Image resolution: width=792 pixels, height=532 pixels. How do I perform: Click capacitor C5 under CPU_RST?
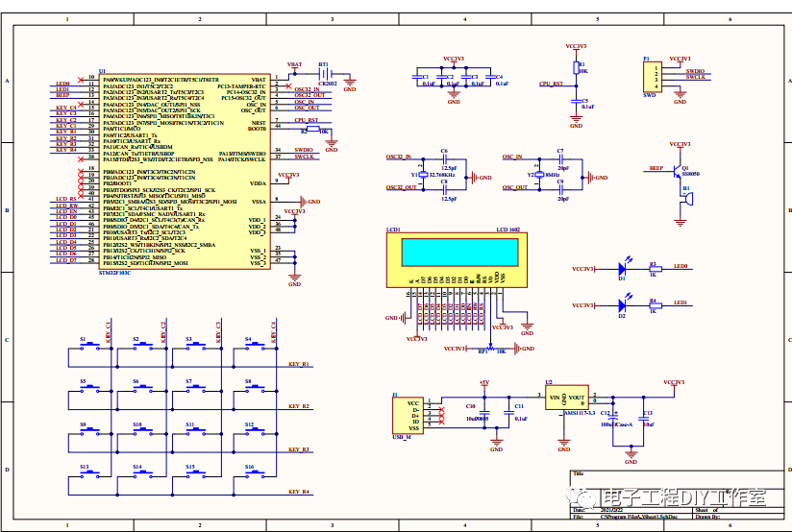pos(577,102)
